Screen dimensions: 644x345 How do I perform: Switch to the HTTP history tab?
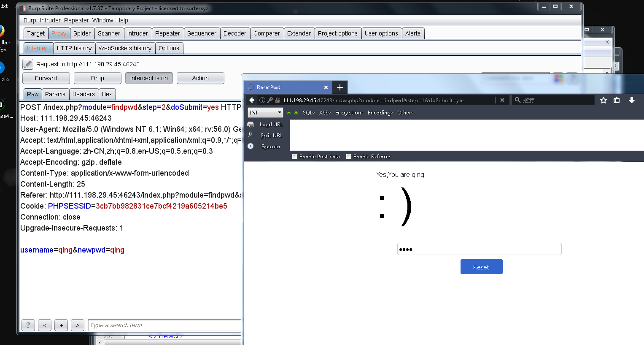74,48
